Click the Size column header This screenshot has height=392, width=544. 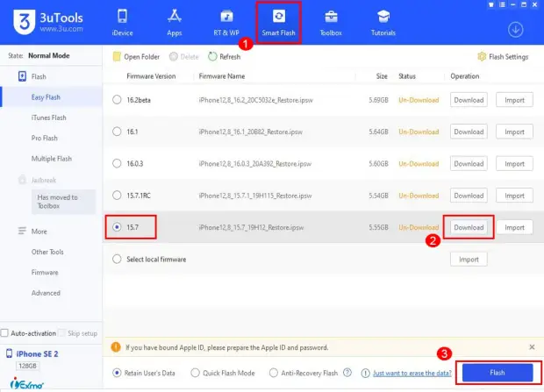coord(382,76)
